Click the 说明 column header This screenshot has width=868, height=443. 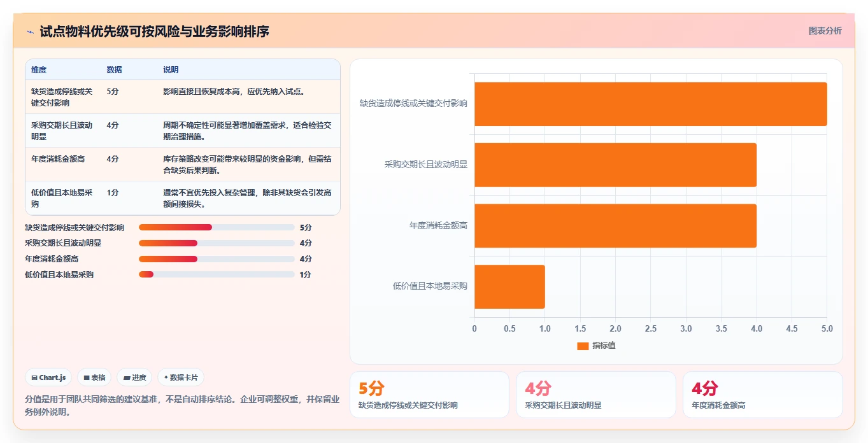click(171, 70)
